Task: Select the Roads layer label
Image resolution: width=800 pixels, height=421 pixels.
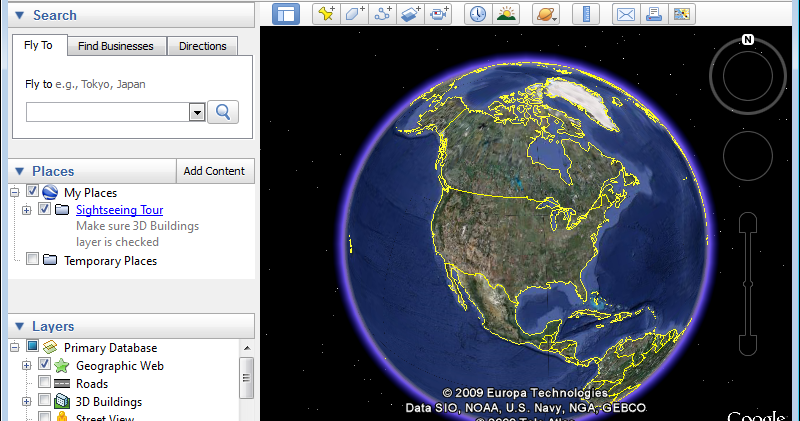Action: pos(92,384)
